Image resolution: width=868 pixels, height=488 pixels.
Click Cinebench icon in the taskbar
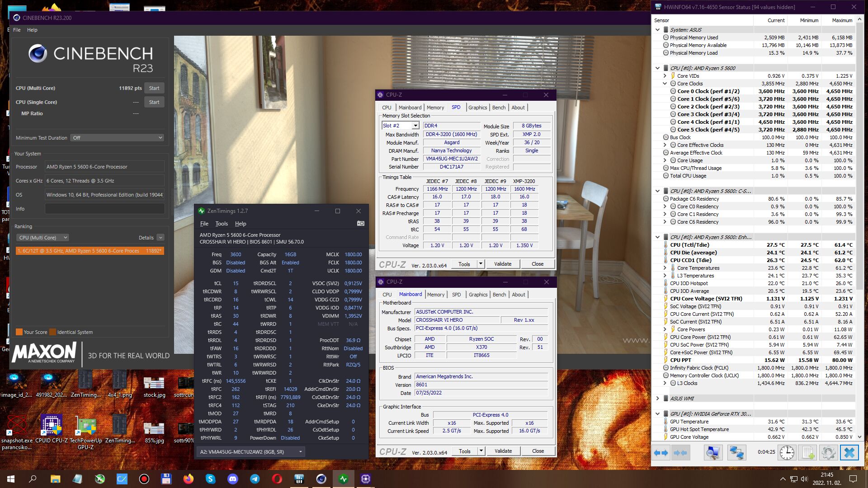[x=321, y=479]
